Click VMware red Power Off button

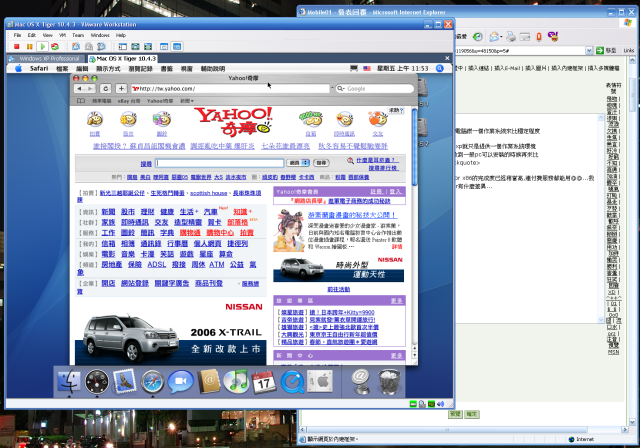tap(17, 47)
